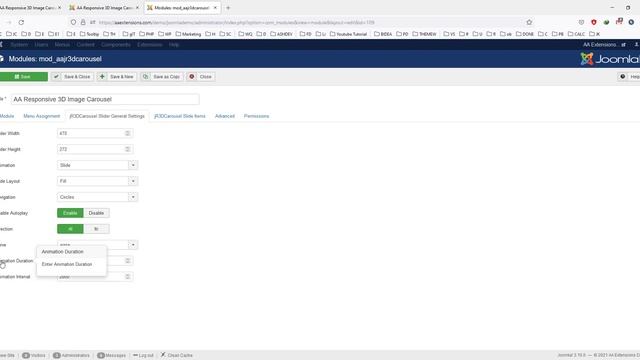Image resolution: width=640 pixels, height=360 pixels.
Task: Click the browser reload icon
Action: point(21,22)
